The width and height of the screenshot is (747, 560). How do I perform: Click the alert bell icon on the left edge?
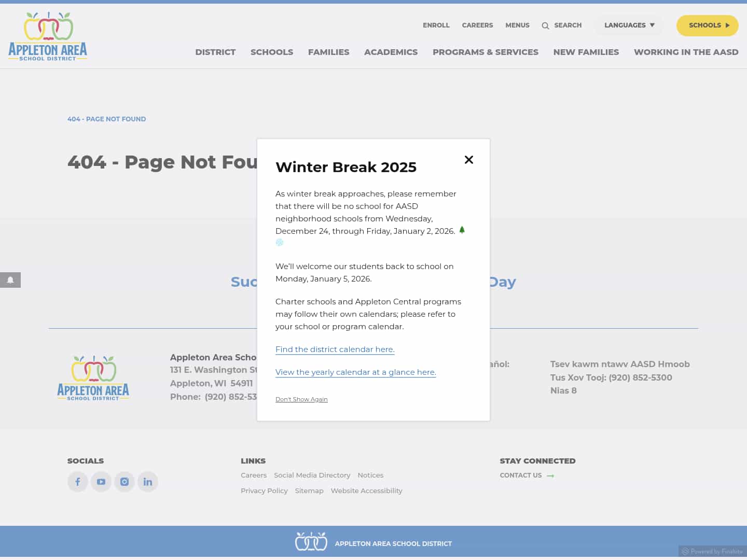[x=10, y=280]
